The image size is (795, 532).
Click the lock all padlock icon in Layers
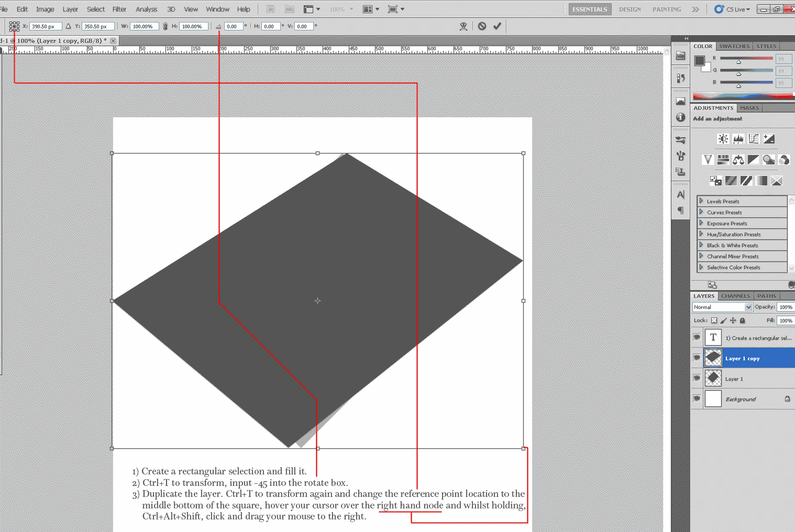(x=742, y=320)
